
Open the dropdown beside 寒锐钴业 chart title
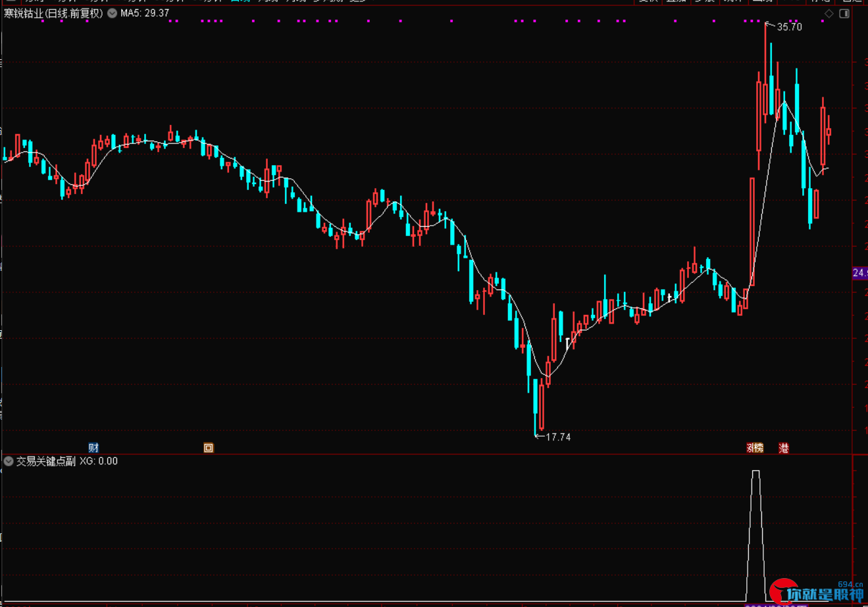click(112, 13)
